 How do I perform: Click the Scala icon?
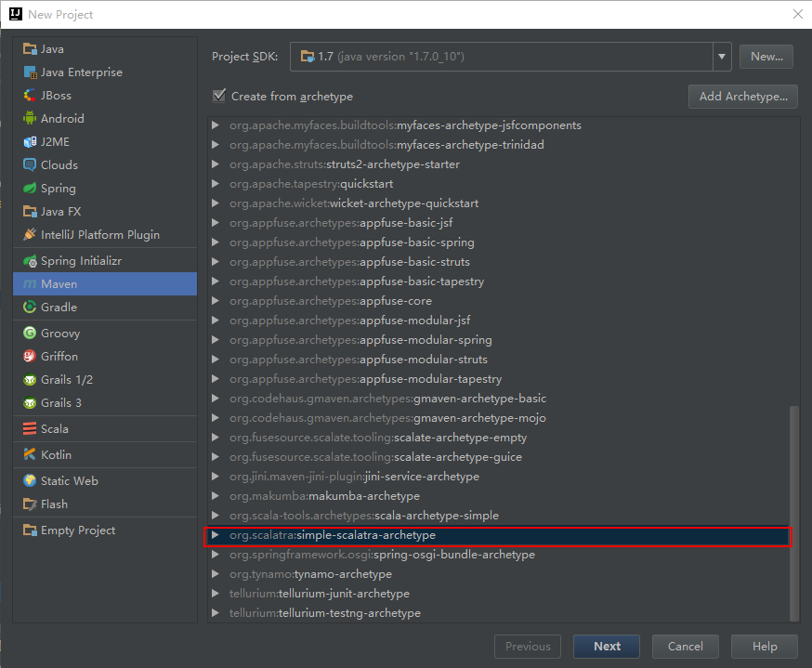pos(30,428)
